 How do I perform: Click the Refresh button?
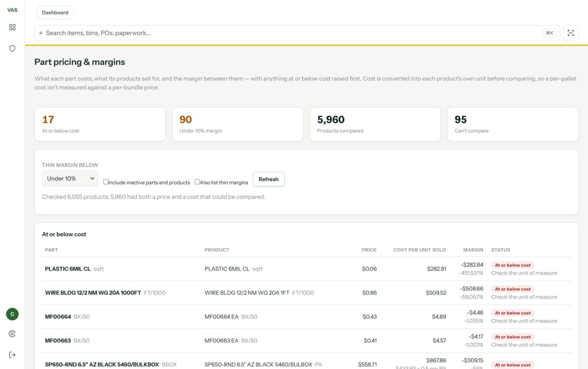[x=269, y=179]
